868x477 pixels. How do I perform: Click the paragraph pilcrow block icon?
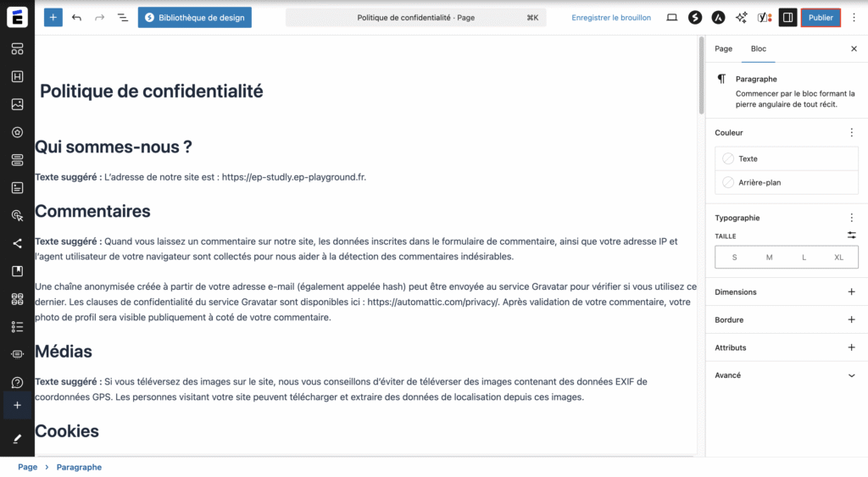coord(721,79)
